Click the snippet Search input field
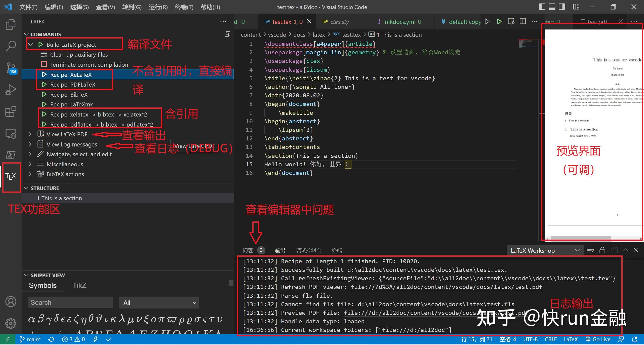644x345 pixels. point(70,302)
